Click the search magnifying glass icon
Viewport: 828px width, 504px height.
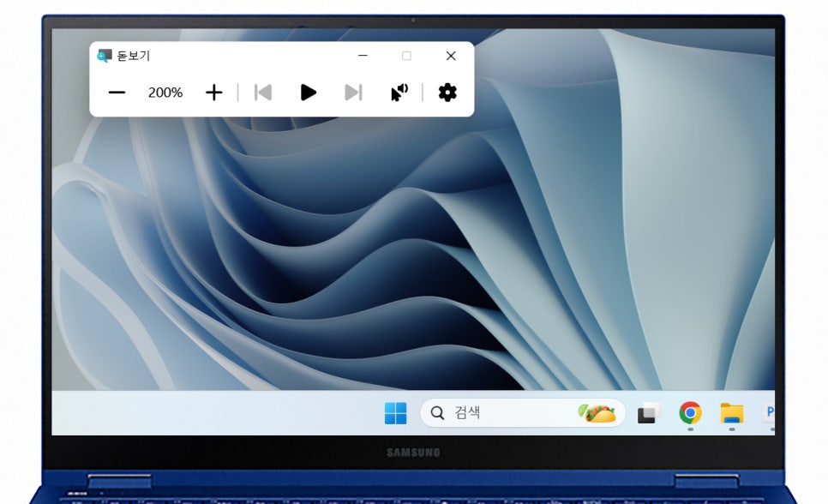(437, 413)
